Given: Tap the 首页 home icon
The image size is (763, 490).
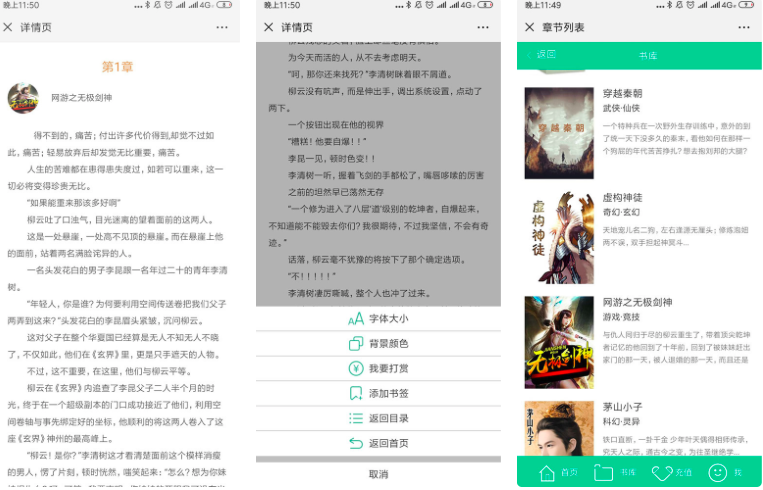Looking at the screenshot, I should (x=547, y=473).
